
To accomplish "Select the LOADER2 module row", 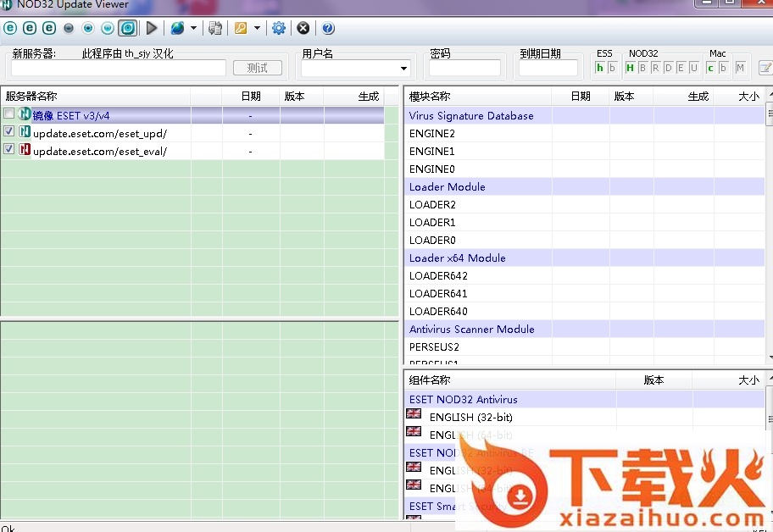I will [x=584, y=204].
